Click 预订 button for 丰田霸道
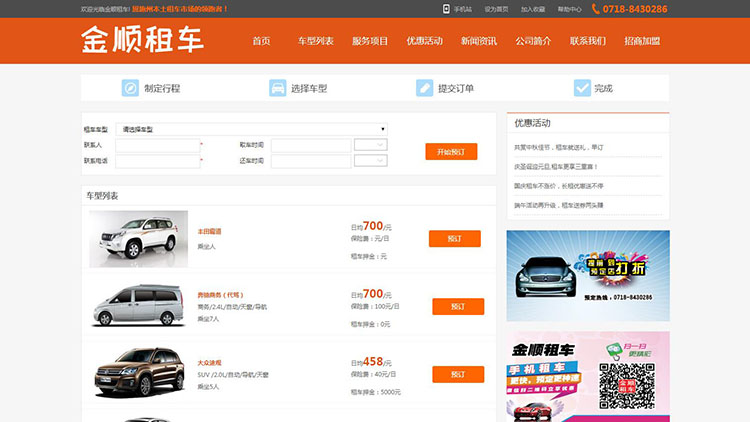Screen dimensions: 750x422 click(x=454, y=239)
